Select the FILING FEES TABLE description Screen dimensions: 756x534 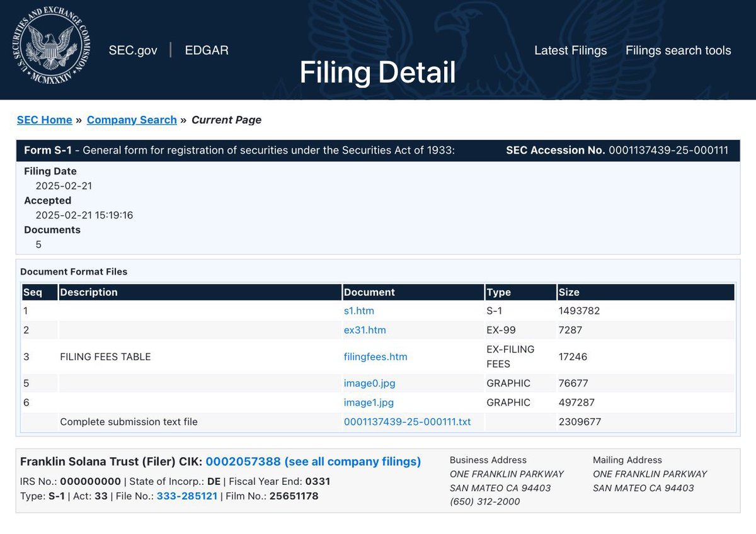point(105,356)
